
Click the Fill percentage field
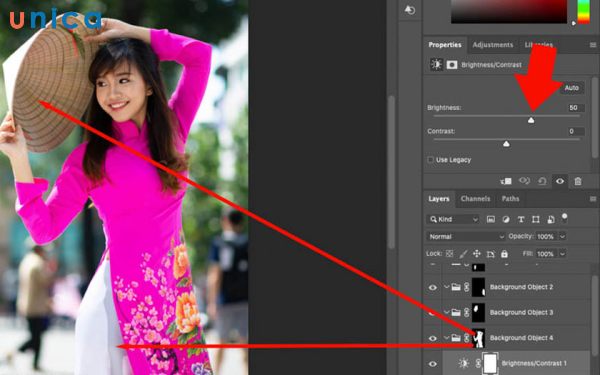click(x=546, y=254)
